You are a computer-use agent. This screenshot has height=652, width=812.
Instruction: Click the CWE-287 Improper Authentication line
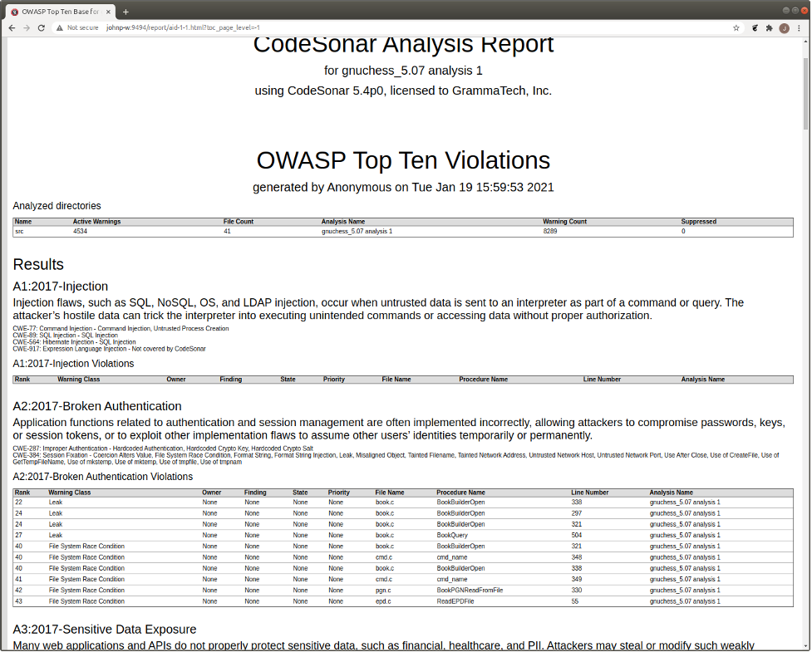coord(163,449)
